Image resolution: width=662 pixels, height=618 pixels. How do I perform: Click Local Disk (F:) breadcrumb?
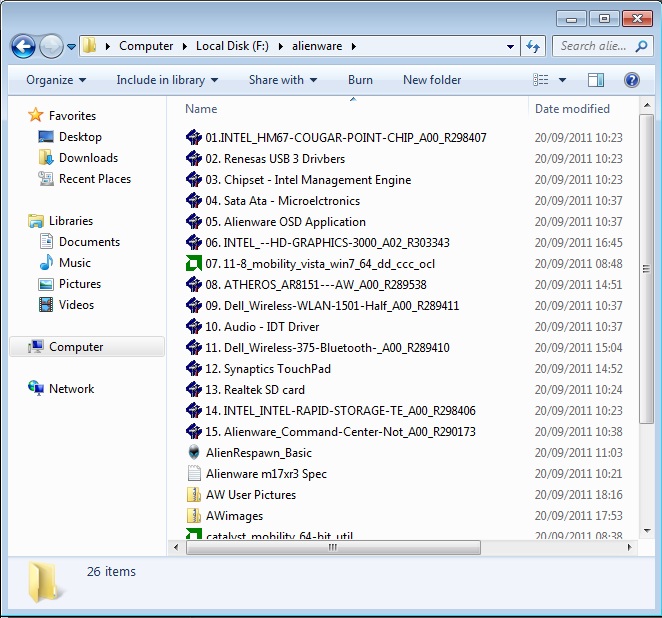tap(232, 46)
